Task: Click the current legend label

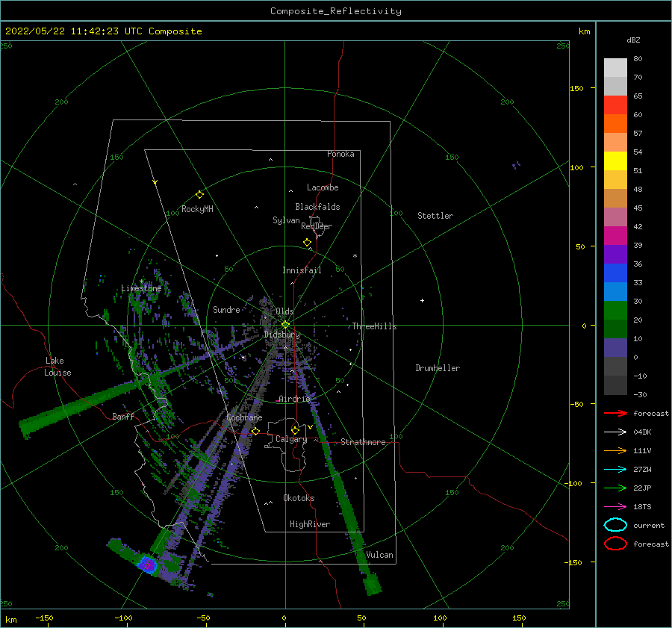Action: 649,525
